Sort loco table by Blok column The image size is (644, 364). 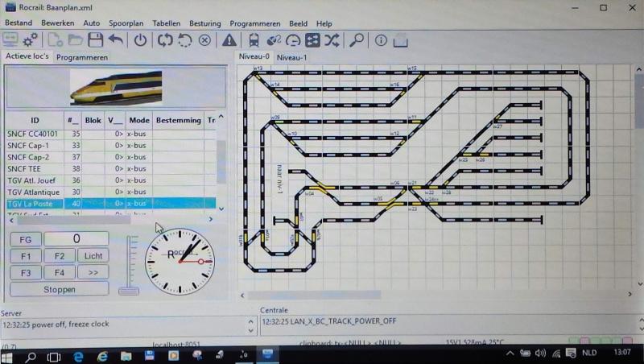pyautogui.click(x=93, y=120)
